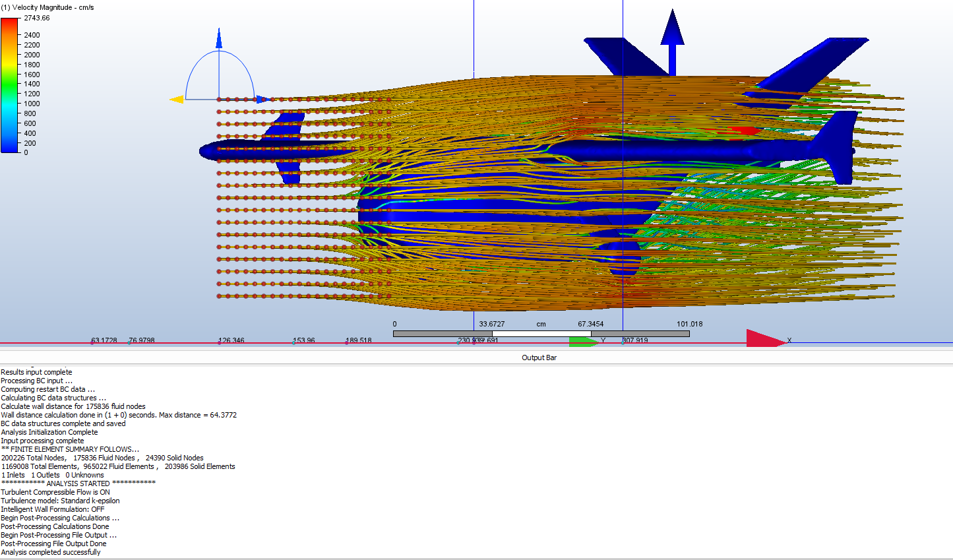Click the 'BC data structures complete and saved' line

[63, 423]
